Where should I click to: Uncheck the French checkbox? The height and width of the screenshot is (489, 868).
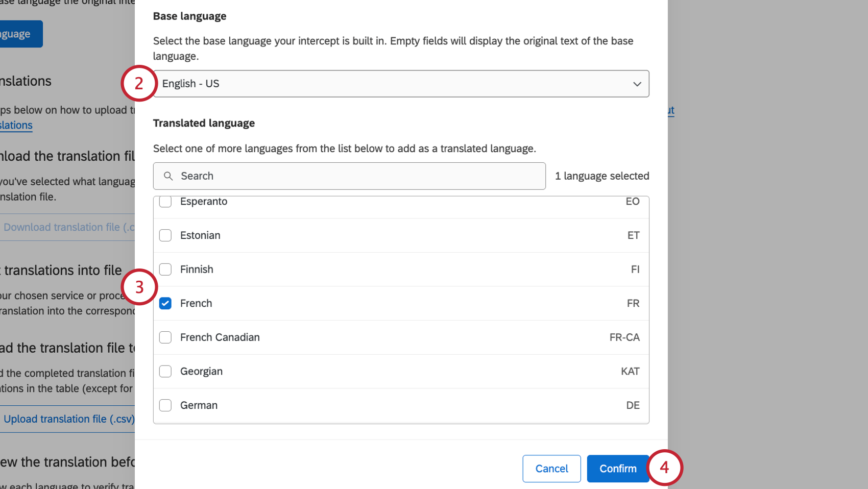pos(165,303)
